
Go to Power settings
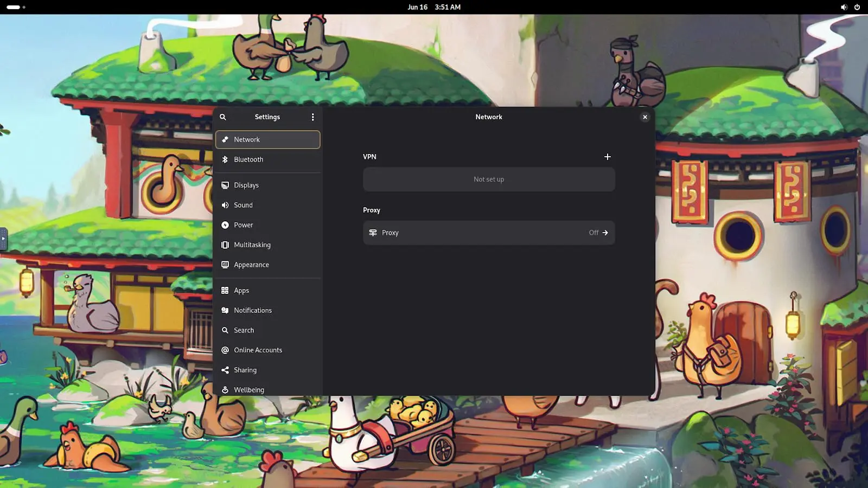pyautogui.click(x=267, y=225)
